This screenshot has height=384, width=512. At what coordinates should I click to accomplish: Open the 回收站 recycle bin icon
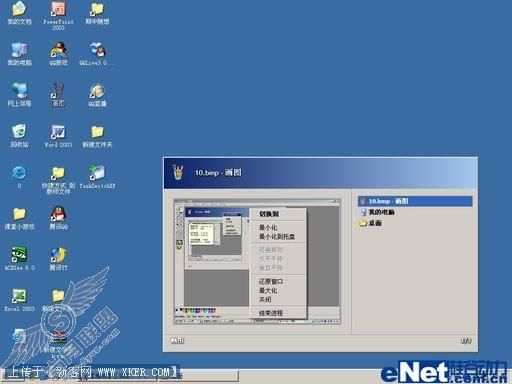click(19, 136)
